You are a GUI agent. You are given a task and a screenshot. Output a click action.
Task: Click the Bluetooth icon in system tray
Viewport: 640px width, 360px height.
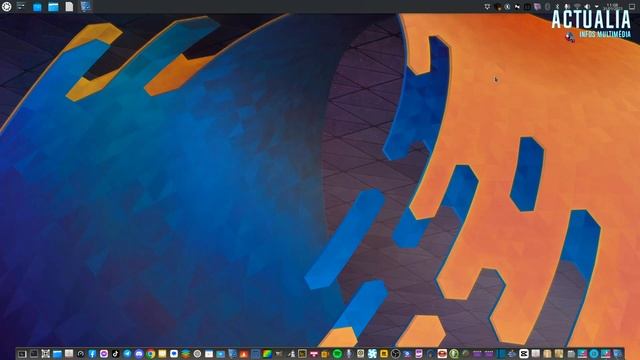[x=558, y=7]
